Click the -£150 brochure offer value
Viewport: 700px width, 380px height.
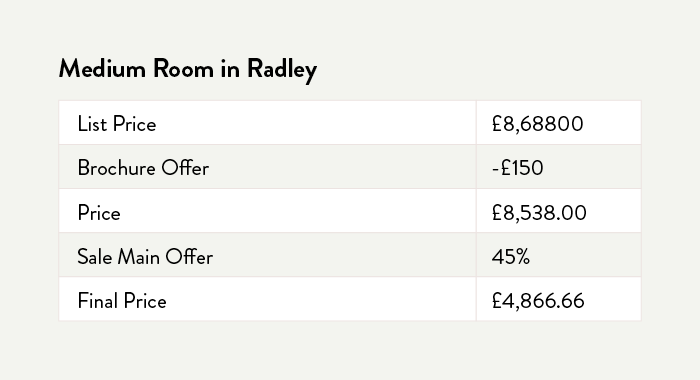click(x=518, y=168)
